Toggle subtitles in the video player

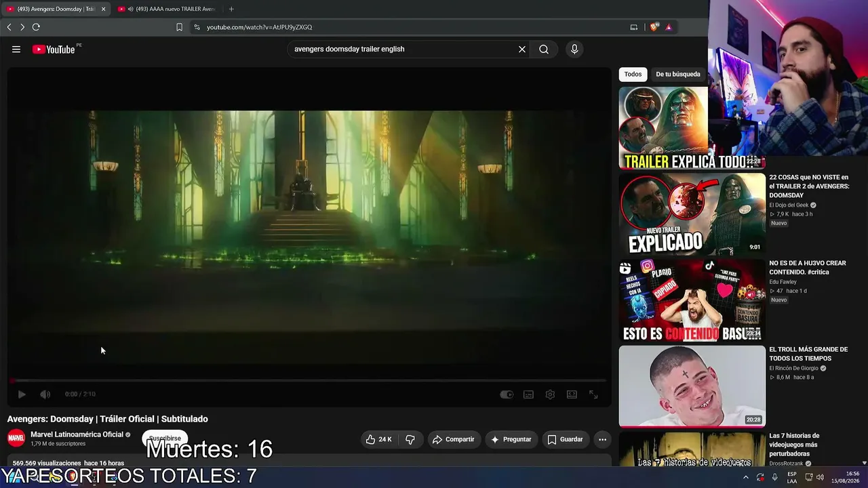[528, 394]
